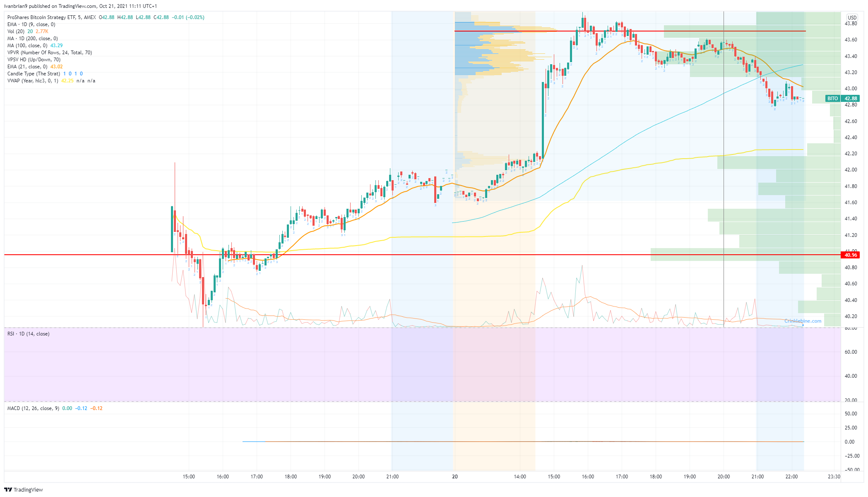Click the RSI 60.00 scale label
Image resolution: width=868 pixels, height=497 pixels.
pyautogui.click(x=851, y=352)
